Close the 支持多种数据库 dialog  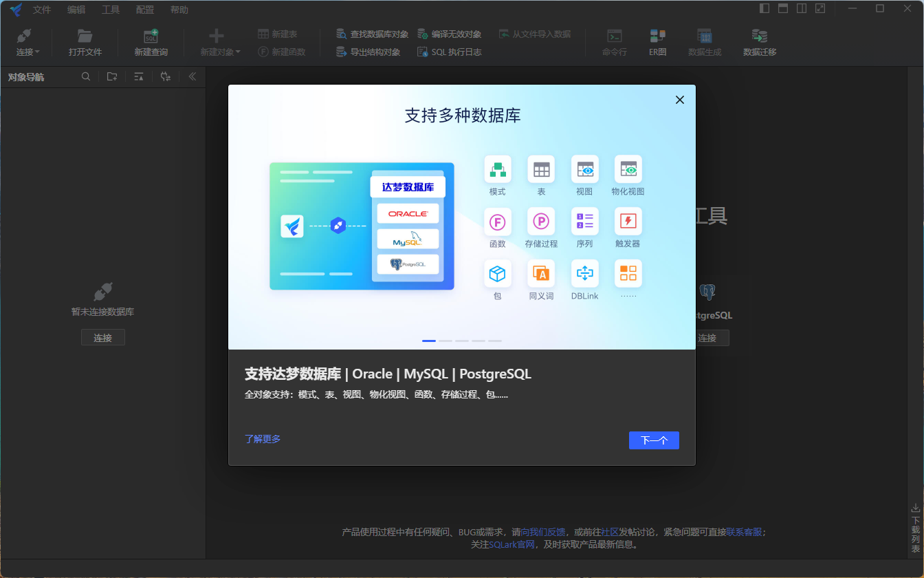pyautogui.click(x=680, y=100)
